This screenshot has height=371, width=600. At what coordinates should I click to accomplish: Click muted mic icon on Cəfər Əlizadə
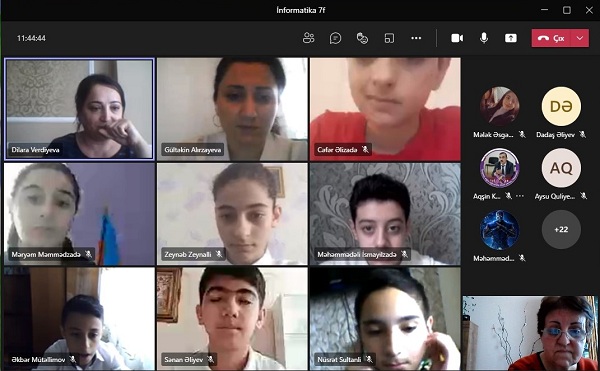(365, 150)
